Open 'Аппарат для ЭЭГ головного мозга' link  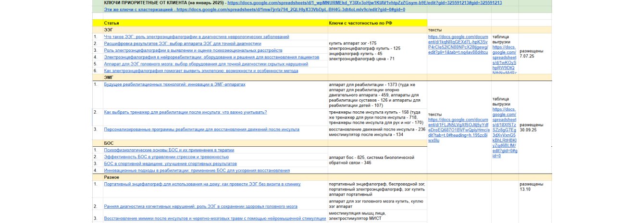[x=206, y=64]
